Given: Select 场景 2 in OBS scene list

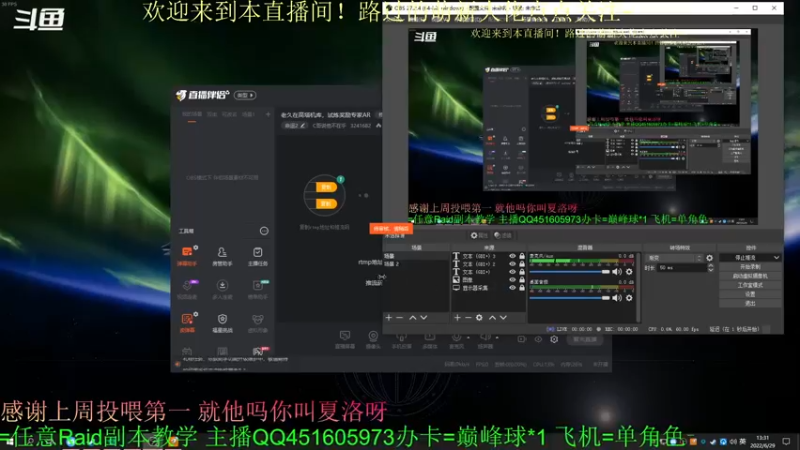Looking at the screenshot, I should [392, 264].
